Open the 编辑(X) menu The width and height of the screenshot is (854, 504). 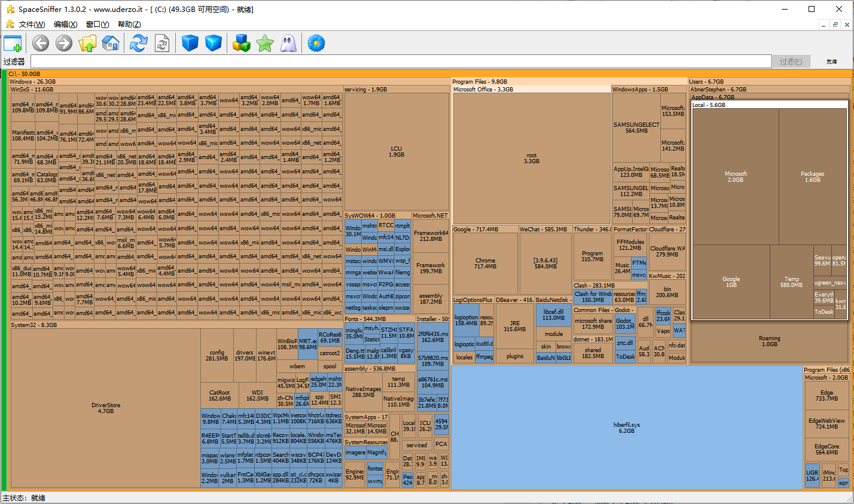66,25
